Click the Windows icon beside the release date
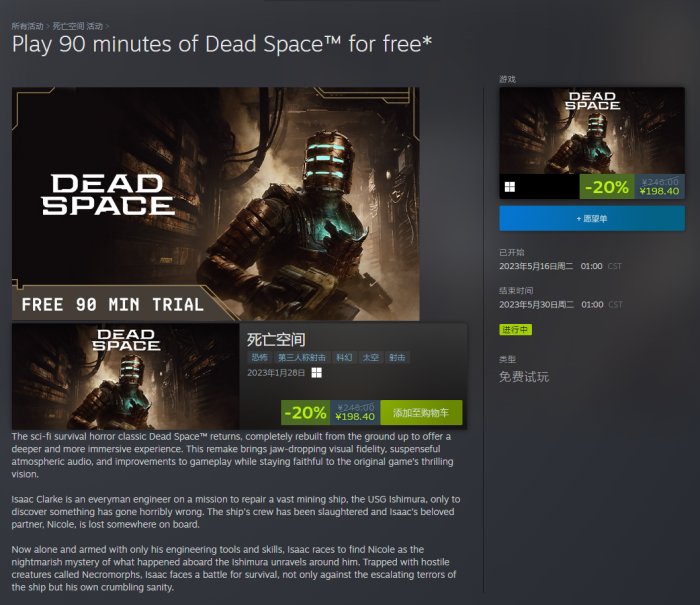This screenshot has height=605, width=700. tap(317, 373)
